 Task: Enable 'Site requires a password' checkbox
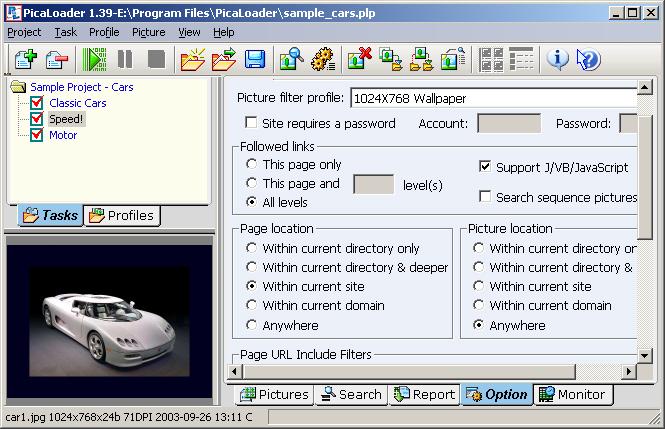coord(253,124)
